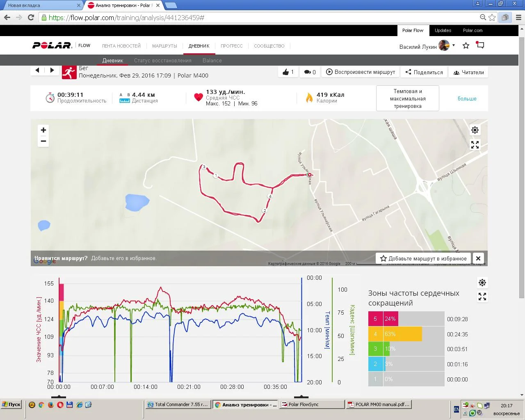Zoom out on the route map
Viewport: 525px width, 420px height.
[x=43, y=141]
